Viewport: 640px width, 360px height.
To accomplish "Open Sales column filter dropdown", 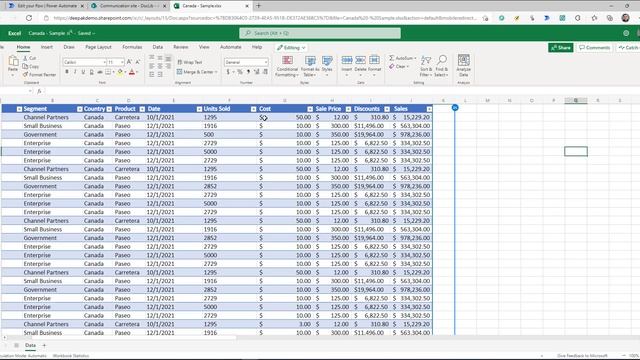I will point(429,109).
